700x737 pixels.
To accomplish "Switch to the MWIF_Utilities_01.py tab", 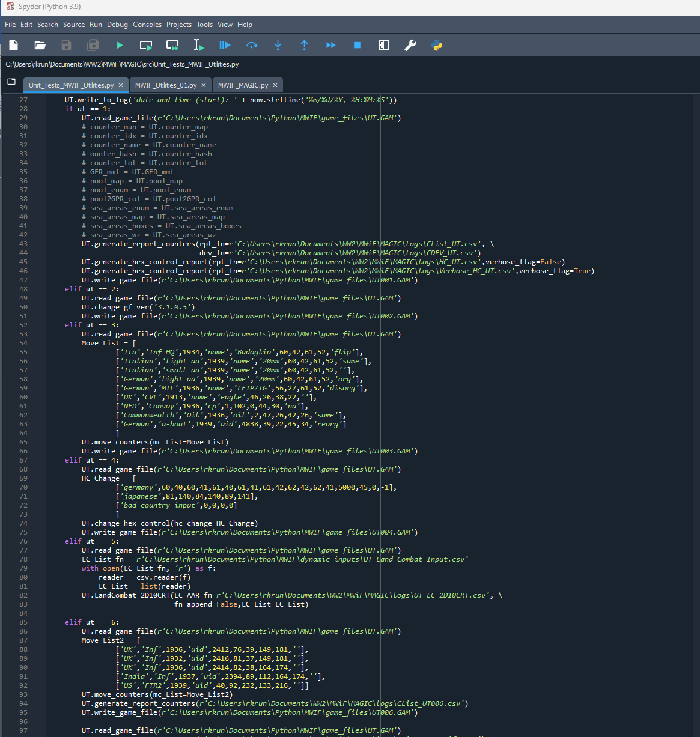I will (165, 85).
